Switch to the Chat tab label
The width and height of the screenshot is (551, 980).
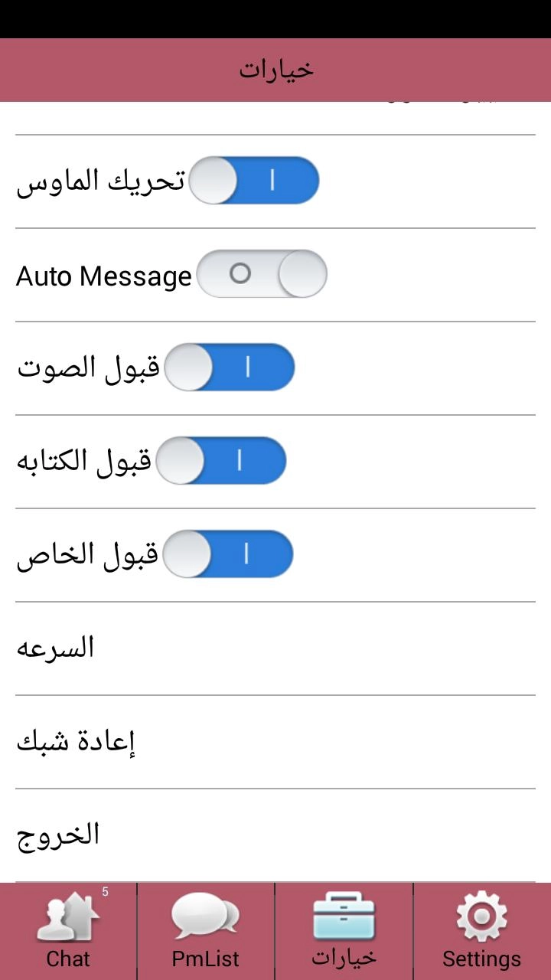[x=68, y=959]
